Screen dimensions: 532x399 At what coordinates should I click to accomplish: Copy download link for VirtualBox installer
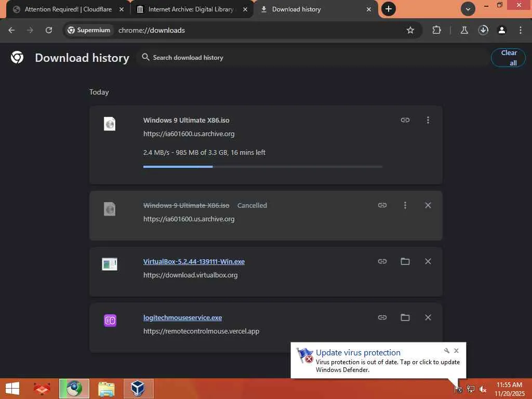(382, 261)
